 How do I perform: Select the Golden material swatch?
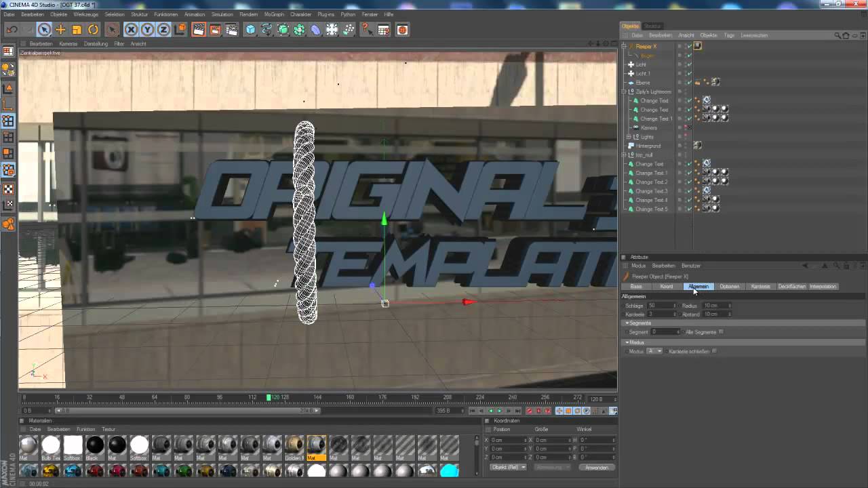294,447
